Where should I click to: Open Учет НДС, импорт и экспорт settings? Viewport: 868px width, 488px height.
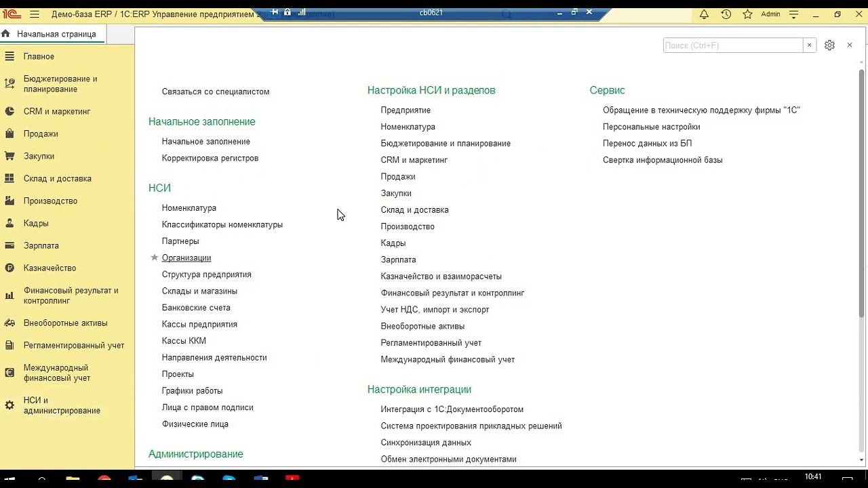click(x=435, y=310)
